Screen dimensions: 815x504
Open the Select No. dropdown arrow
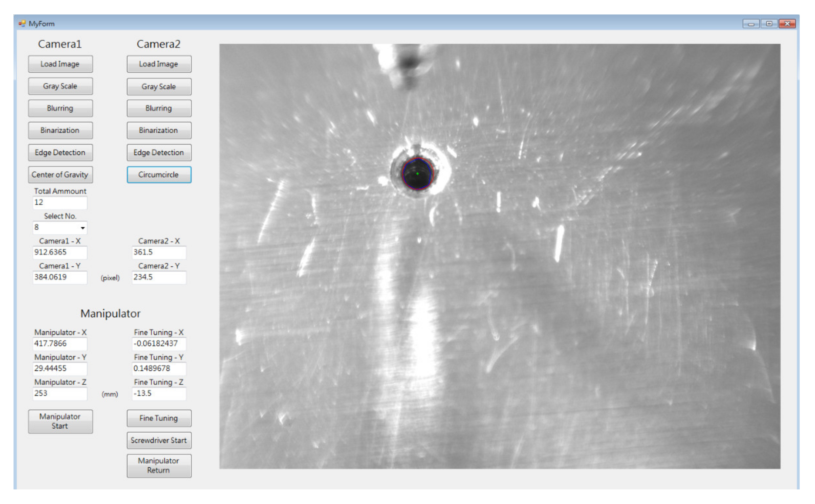click(x=82, y=228)
